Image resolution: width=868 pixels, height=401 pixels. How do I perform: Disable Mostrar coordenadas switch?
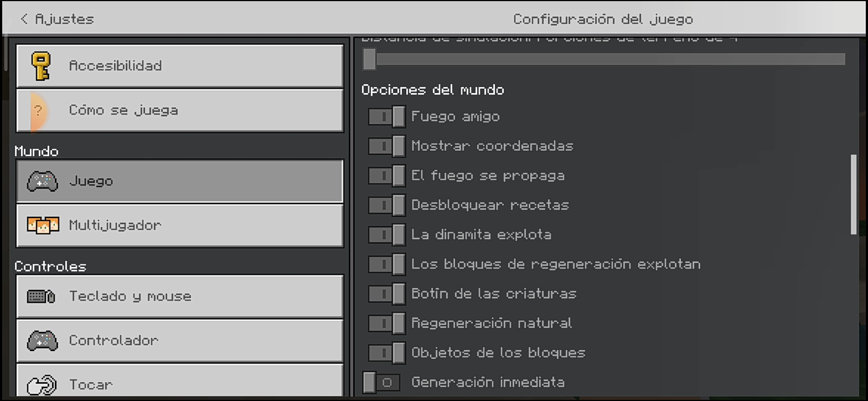(x=387, y=146)
